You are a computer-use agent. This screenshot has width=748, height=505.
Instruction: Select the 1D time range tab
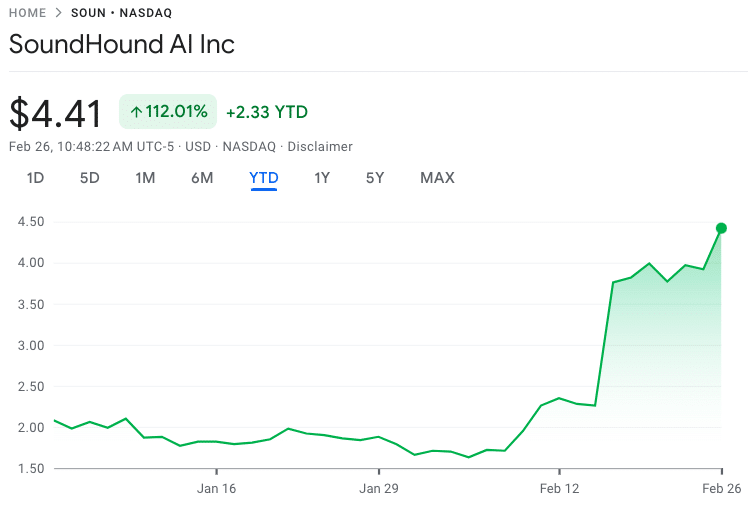click(35, 178)
